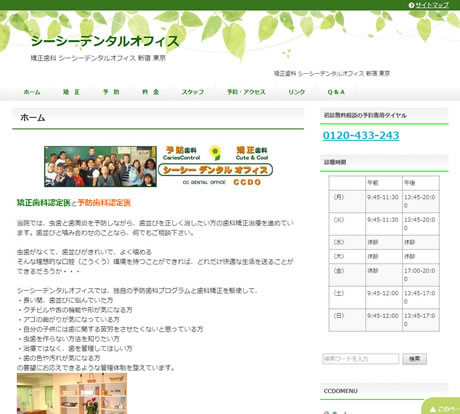Click the CCDOMENU sidebar heading
Image resolution: width=460 pixels, height=414 pixels.
pyautogui.click(x=340, y=391)
